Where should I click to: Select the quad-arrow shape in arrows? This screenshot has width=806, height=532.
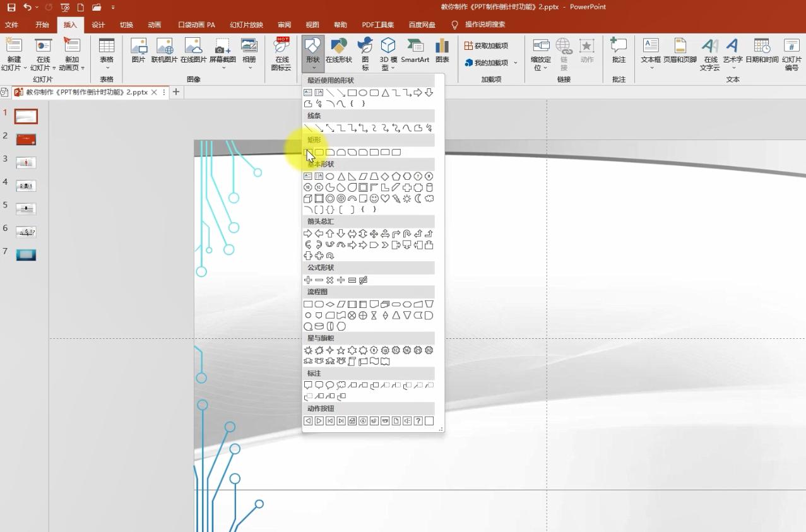click(x=374, y=233)
